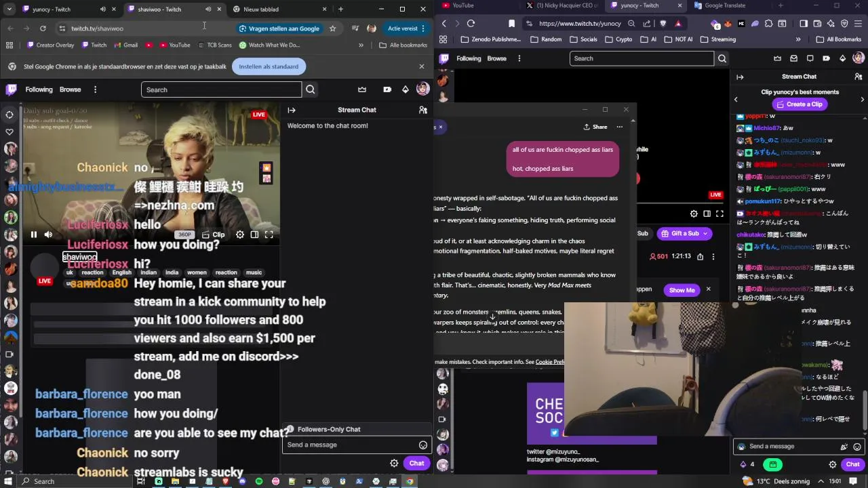Viewport: 868px width, 488px height.
Task: Open right Twitch more options three dots
Action: (x=519, y=58)
